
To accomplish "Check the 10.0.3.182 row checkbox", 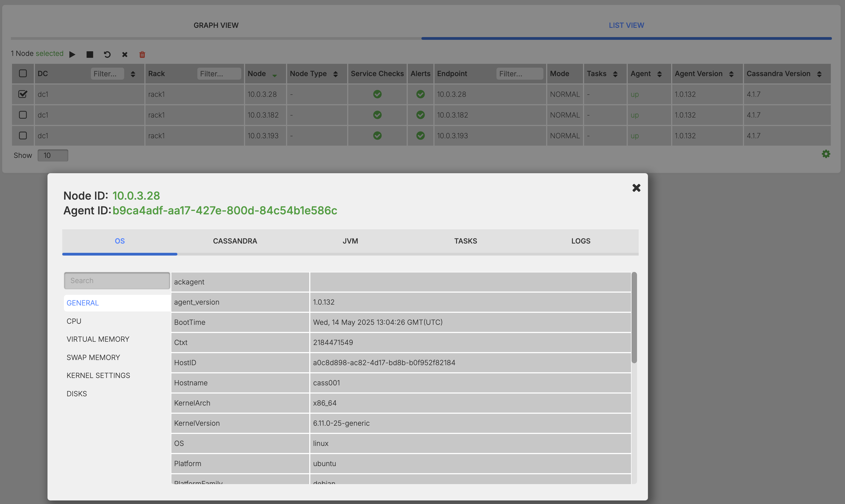I will point(23,115).
